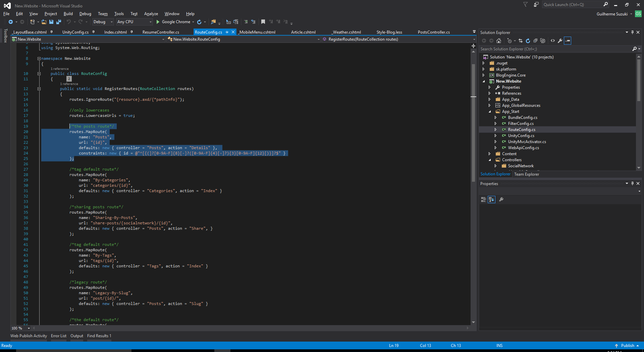The height and width of the screenshot is (352, 644).
Task: Toggle Categorized view in Properties panel
Action: point(483,200)
